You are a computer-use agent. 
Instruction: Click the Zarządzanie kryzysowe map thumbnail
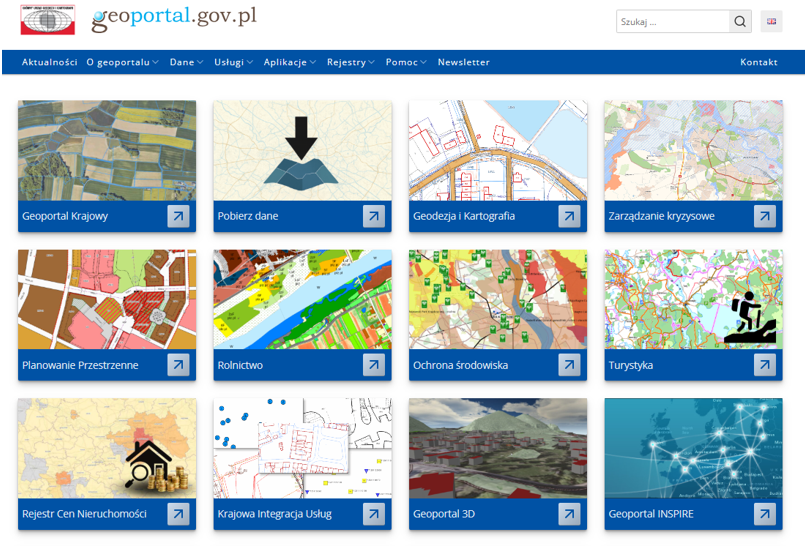[694, 150]
